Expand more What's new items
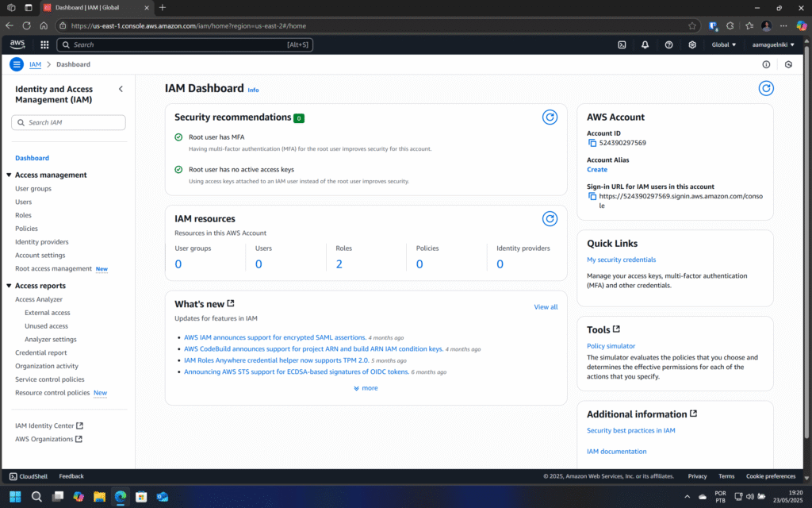Screen dimensions: 812x508 [366, 388]
